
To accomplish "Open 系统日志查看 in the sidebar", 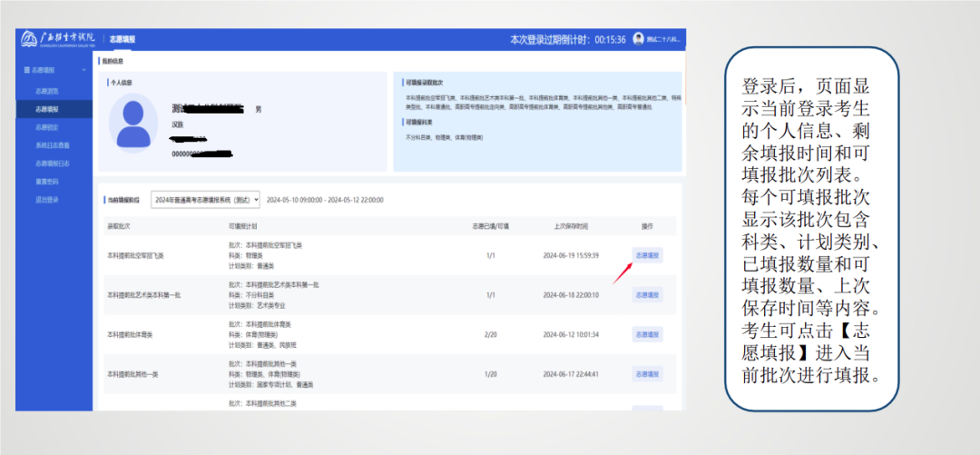I will pos(53,145).
